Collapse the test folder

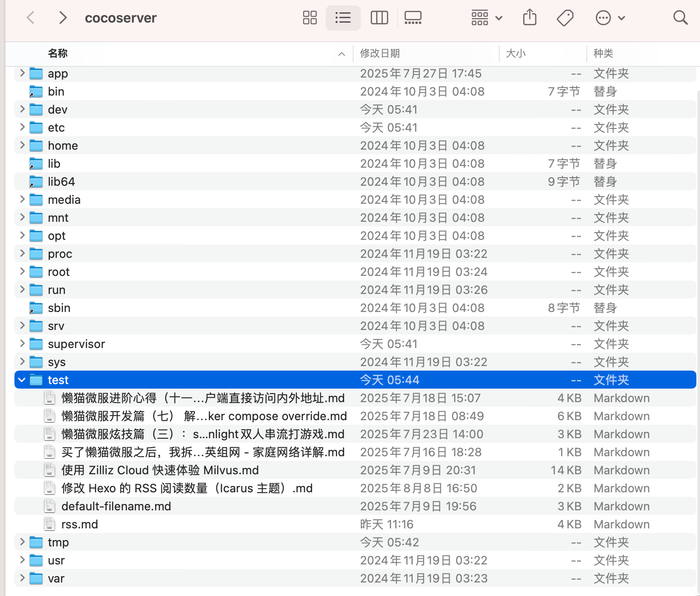click(21, 380)
